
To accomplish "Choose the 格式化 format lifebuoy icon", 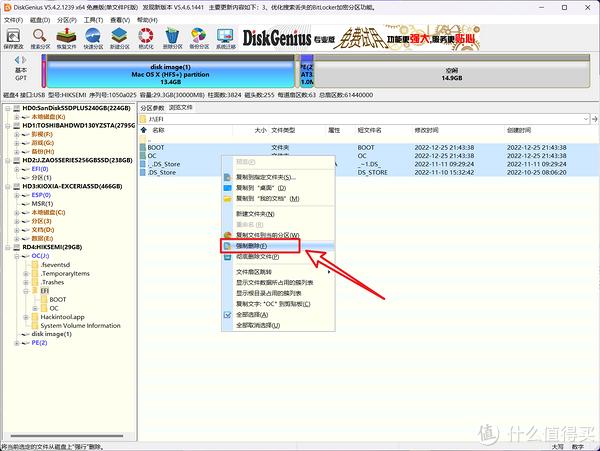I will coord(146,38).
